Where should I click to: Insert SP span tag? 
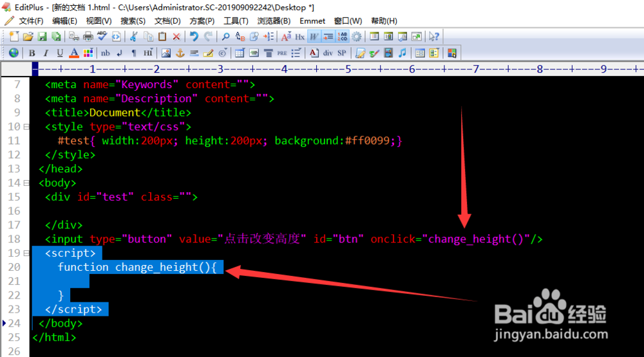(342, 53)
